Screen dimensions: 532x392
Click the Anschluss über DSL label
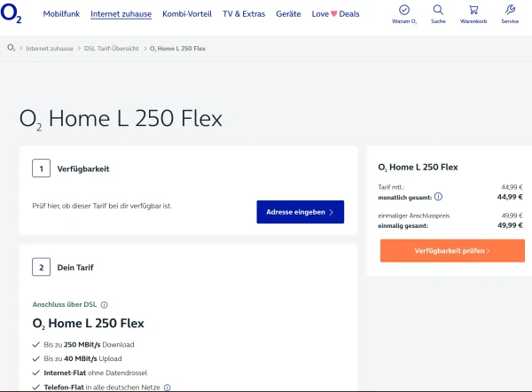click(65, 304)
